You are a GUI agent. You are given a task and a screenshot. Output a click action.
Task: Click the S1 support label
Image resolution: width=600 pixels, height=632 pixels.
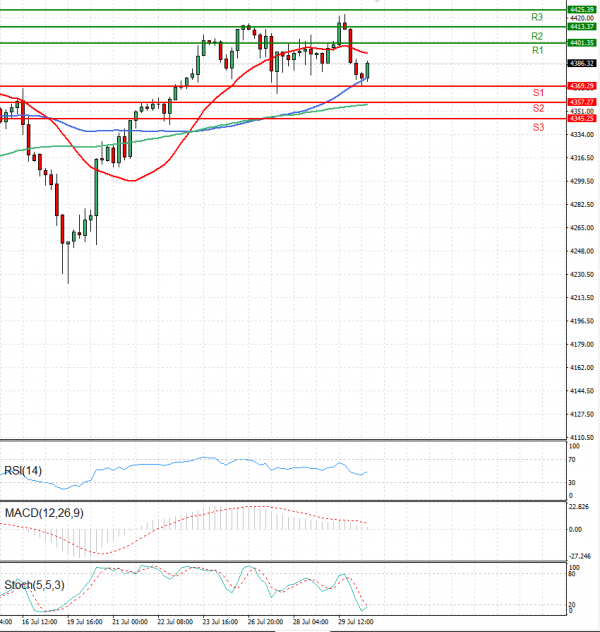(538, 93)
